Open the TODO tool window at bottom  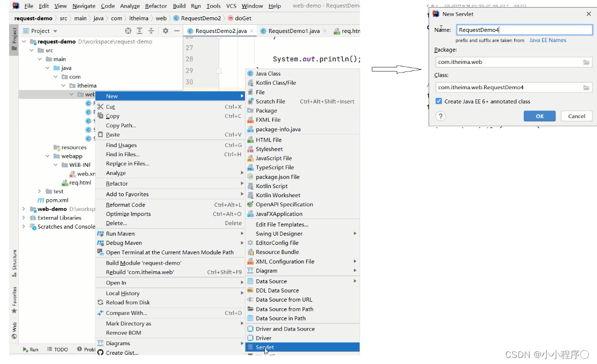tap(57, 349)
